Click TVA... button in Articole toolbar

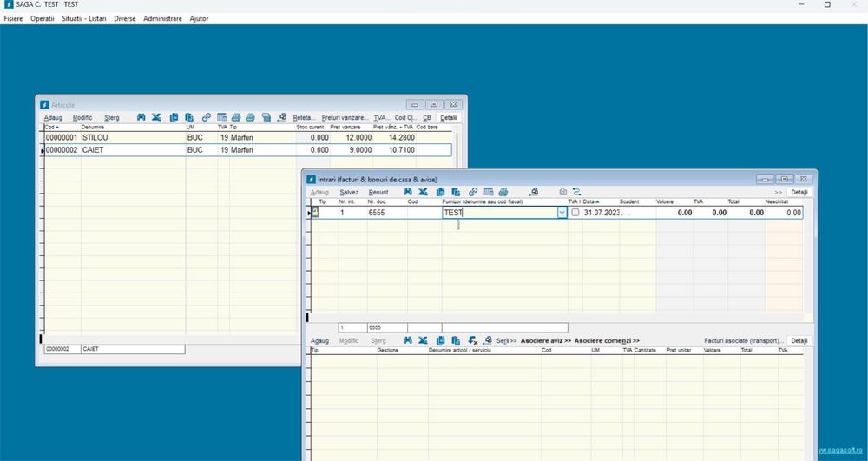point(381,118)
